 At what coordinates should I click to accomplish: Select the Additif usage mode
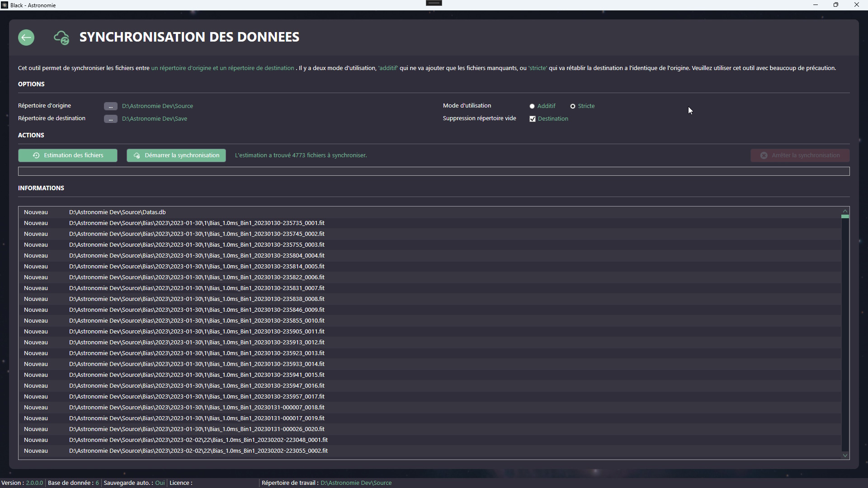pyautogui.click(x=532, y=106)
